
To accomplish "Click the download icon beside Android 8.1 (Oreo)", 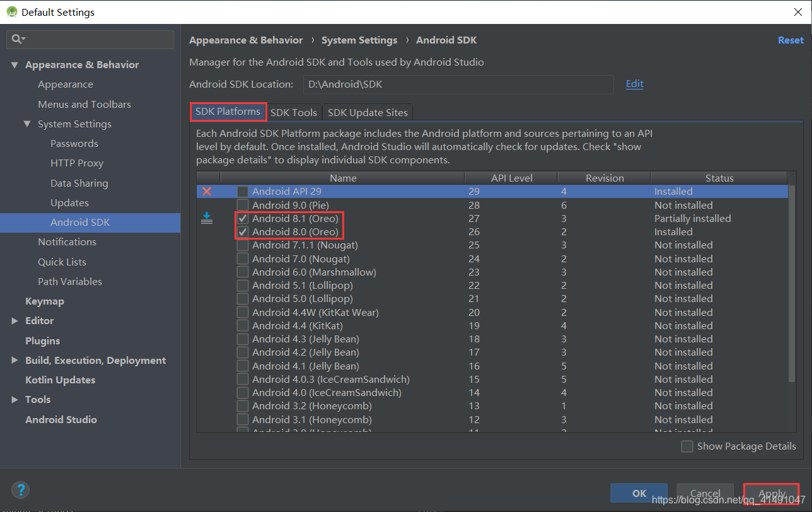I will (x=207, y=218).
